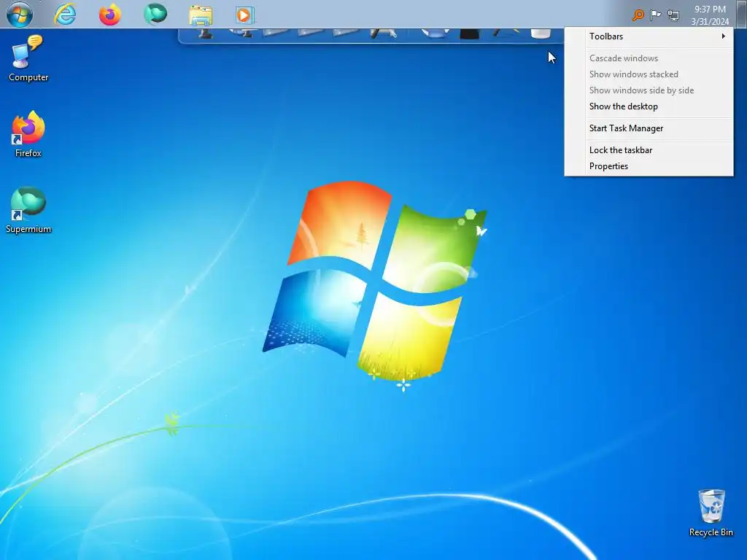Click the orange magnifier tray icon
Image resolution: width=747 pixels, height=560 pixels.
coord(638,15)
